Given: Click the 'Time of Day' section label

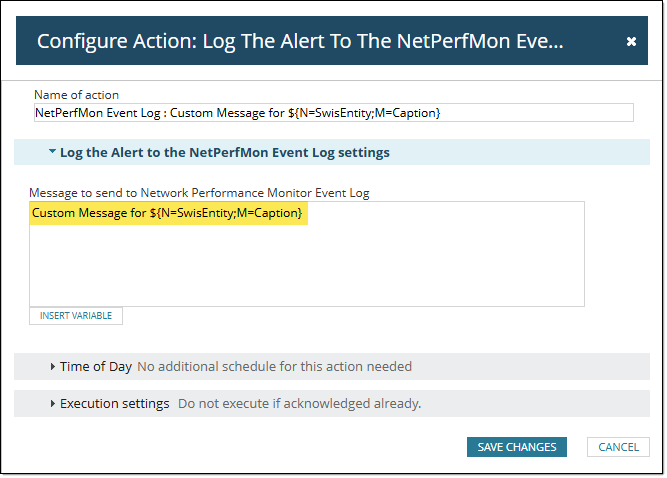Looking at the screenshot, I should click(x=96, y=367).
